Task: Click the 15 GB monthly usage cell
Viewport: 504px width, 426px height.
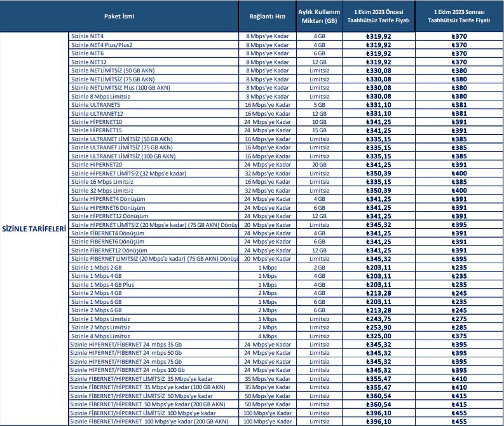Action: [318, 130]
